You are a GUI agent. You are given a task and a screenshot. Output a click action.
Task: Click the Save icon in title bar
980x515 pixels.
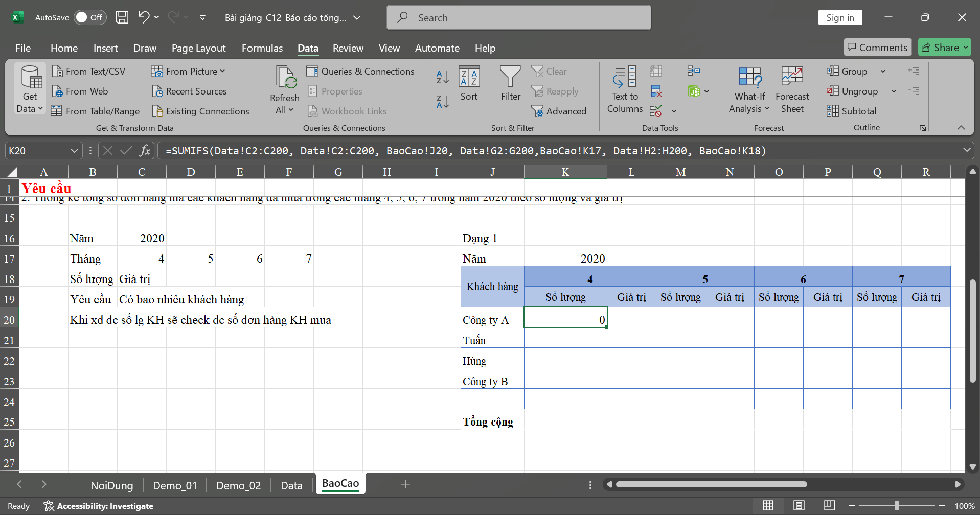pos(122,17)
